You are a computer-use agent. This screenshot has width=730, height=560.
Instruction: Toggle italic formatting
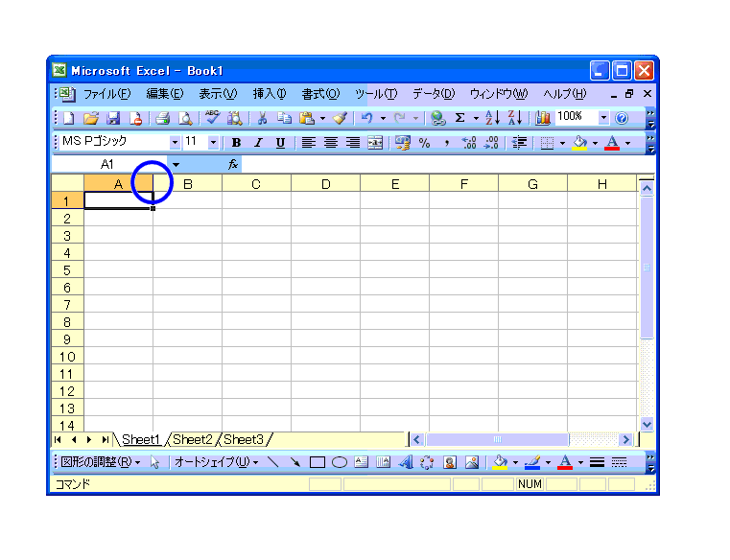tap(258, 143)
